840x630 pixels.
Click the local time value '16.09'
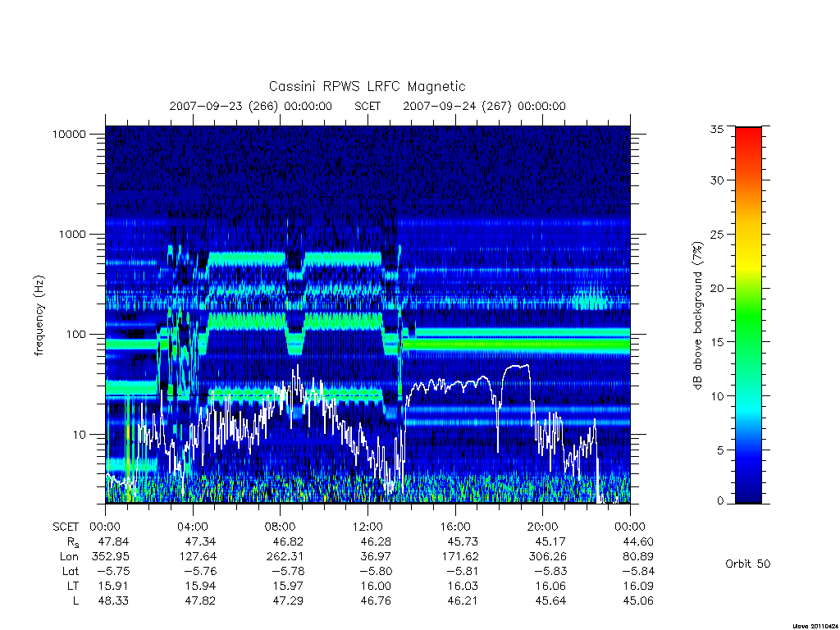coord(638,586)
